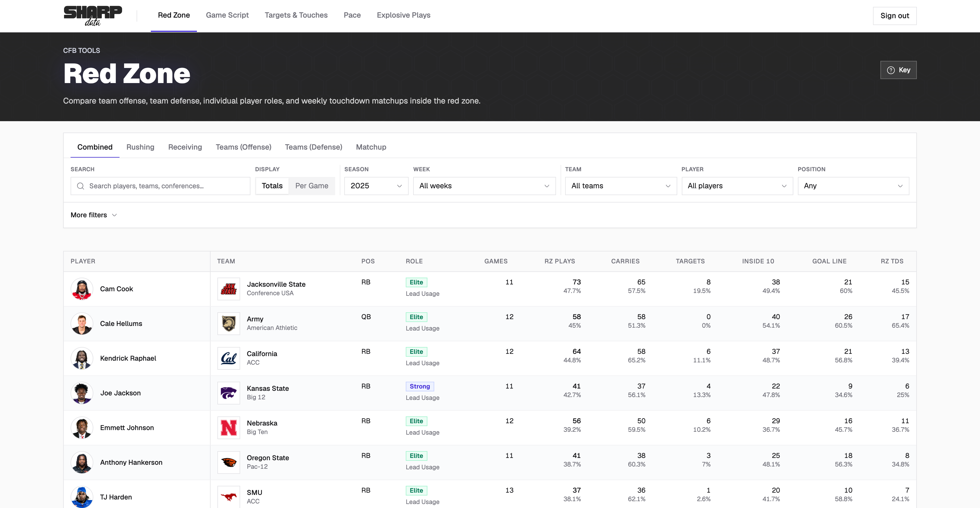This screenshot has height=508, width=980.
Task: Sort by TEAM column header
Action: click(226, 261)
